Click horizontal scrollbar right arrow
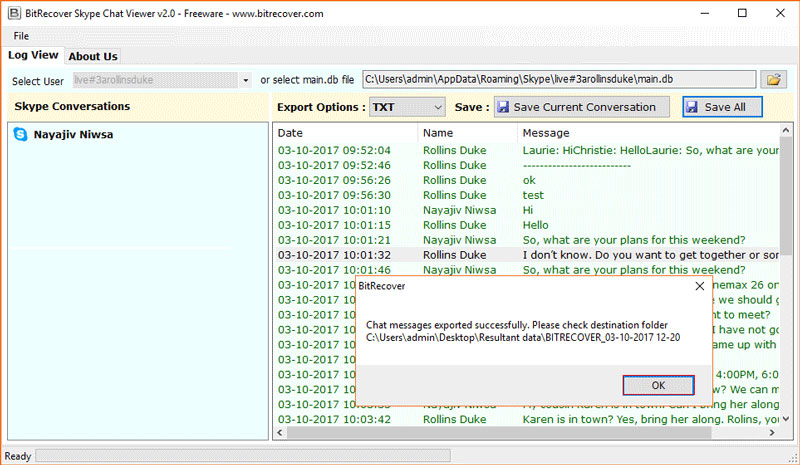 (772, 432)
